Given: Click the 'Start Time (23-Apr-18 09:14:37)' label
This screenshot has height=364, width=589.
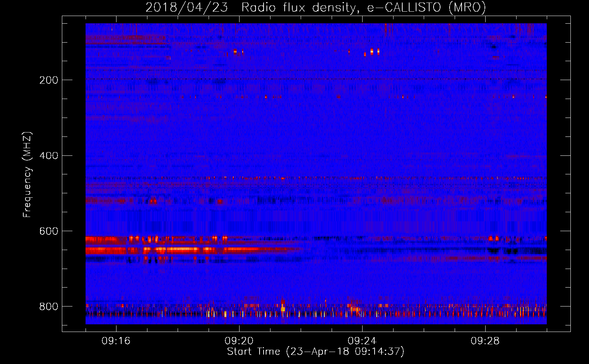Looking at the screenshot, I should coord(316,352).
